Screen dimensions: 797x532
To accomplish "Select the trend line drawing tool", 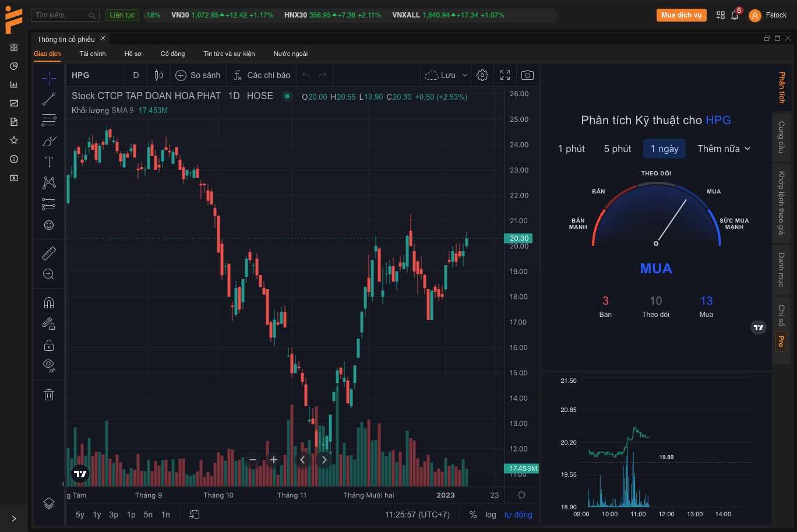I will pyautogui.click(x=49, y=100).
